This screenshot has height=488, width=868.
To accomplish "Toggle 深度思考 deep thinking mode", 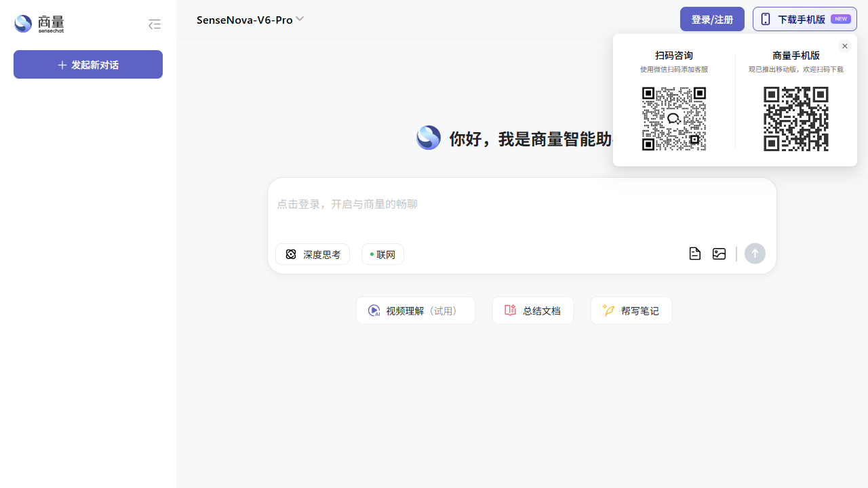I will (313, 254).
